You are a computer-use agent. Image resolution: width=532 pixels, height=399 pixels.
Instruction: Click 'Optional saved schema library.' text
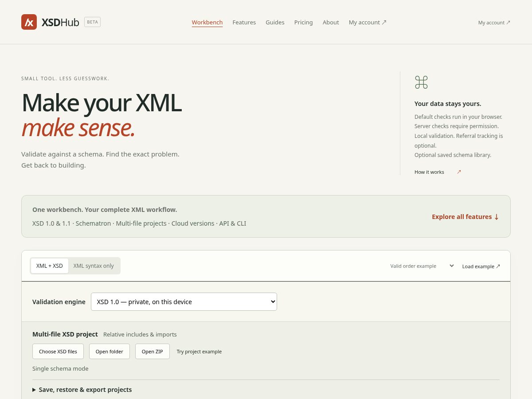tap(453, 155)
